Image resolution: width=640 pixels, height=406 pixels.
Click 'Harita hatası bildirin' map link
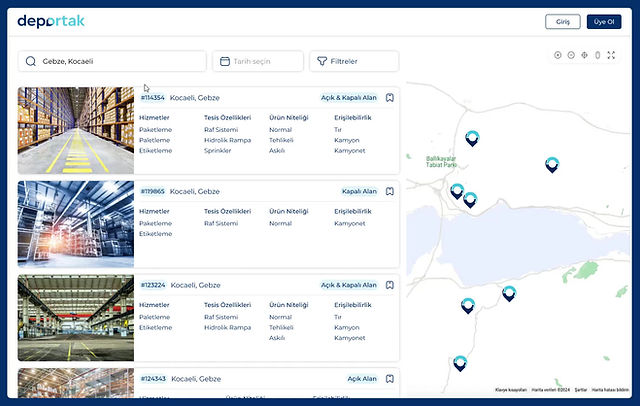click(610, 390)
